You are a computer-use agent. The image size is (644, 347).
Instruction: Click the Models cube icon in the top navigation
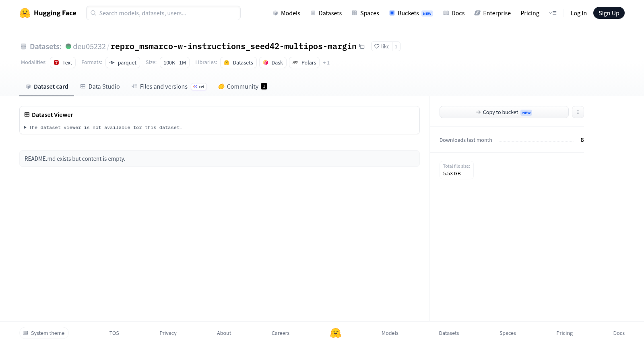[x=275, y=13]
